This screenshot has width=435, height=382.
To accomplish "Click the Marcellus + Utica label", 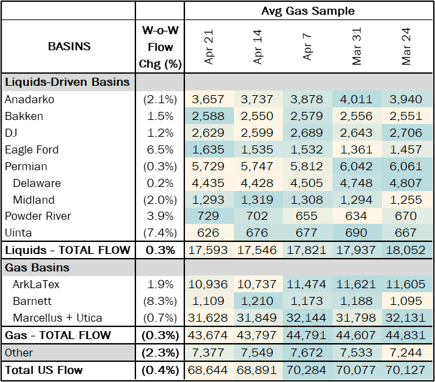I will [57, 318].
